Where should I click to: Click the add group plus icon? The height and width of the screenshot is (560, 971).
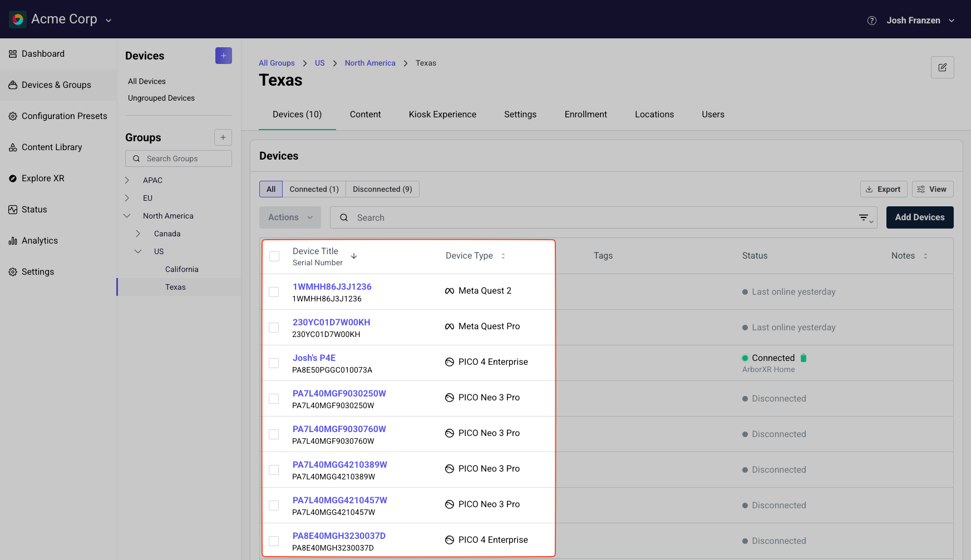click(223, 137)
